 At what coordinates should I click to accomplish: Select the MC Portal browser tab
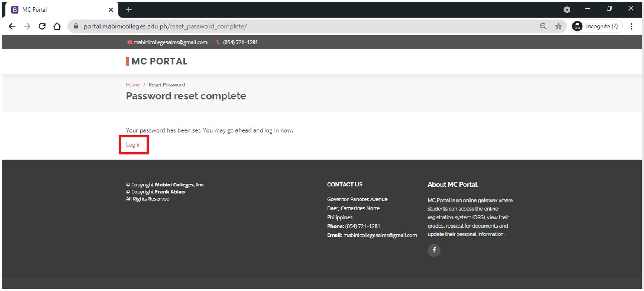pos(58,9)
